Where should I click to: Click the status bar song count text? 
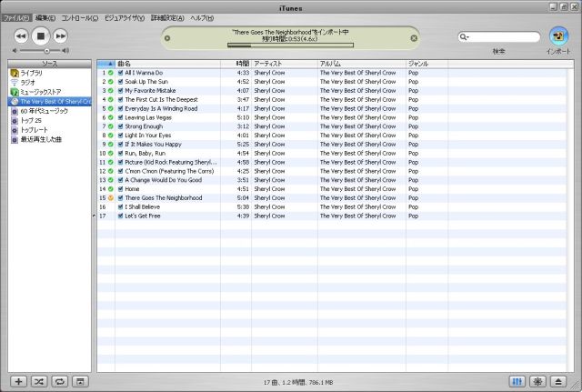(298, 382)
